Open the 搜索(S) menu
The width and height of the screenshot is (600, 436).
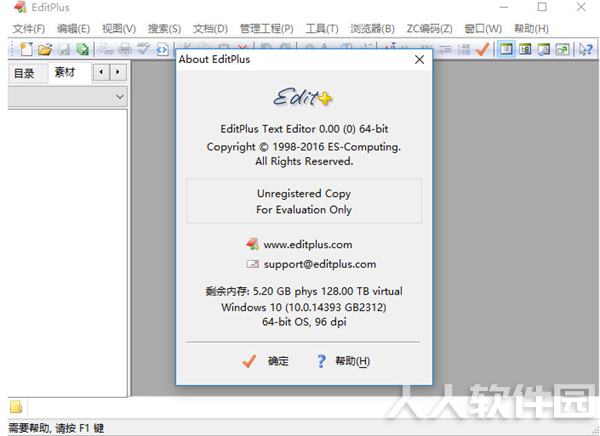click(x=165, y=29)
